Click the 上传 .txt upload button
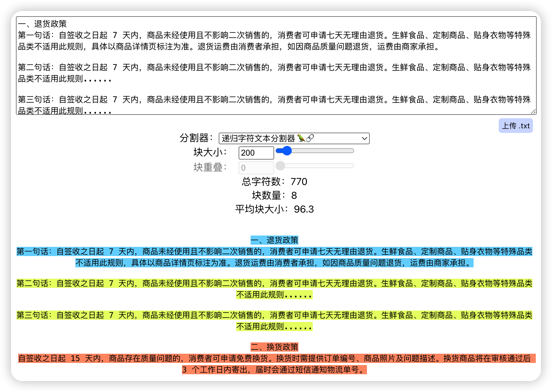Image resolution: width=552 pixels, height=392 pixels. click(516, 126)
